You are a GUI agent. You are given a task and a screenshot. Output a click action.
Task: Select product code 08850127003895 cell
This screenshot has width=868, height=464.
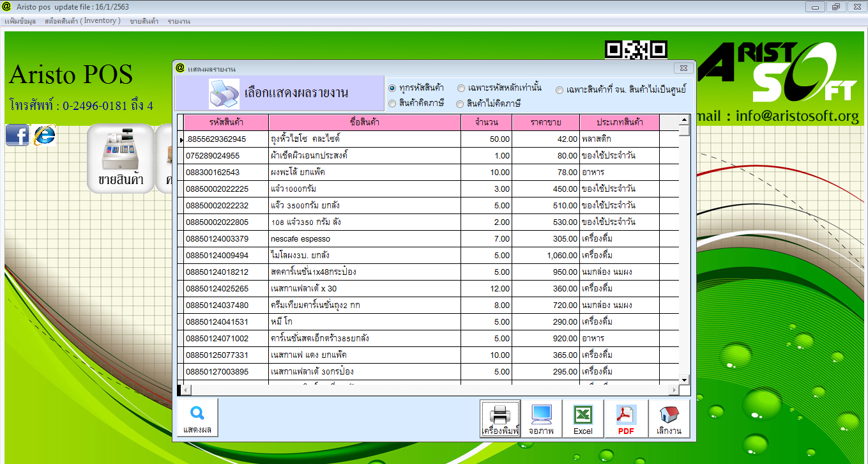pos(226,371)
